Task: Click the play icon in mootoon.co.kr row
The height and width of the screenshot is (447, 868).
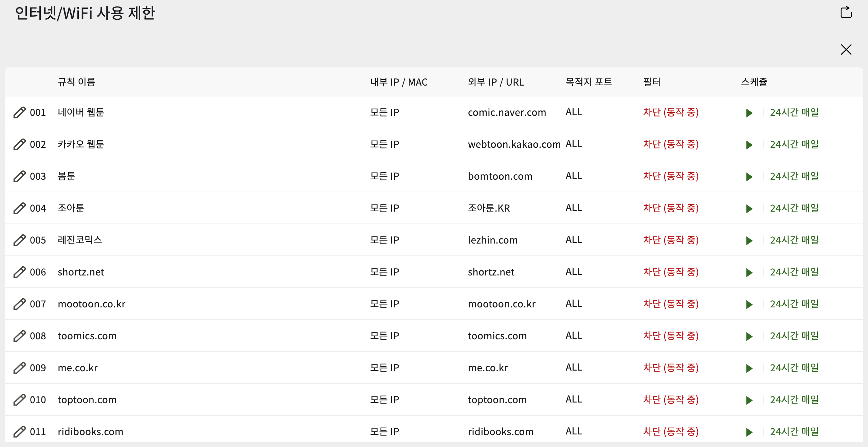Action: [749, 304]
